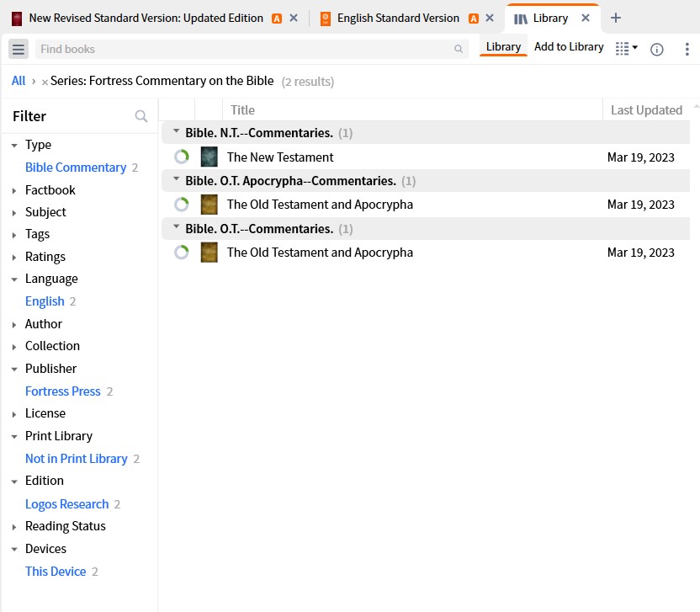Click the All breadcrumb link
Viewport: 700px width, 612px height.
tap(19, 81)
